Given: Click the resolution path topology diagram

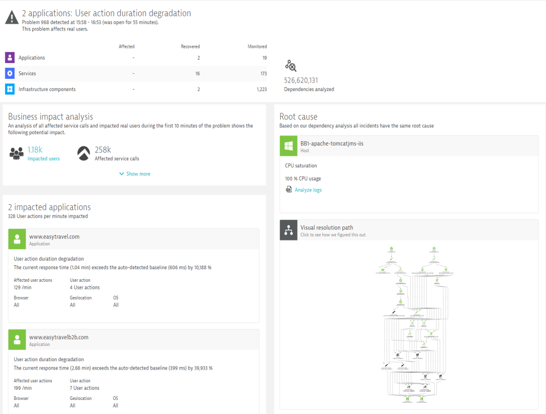Looking at the screenshot, I should 414,325.
